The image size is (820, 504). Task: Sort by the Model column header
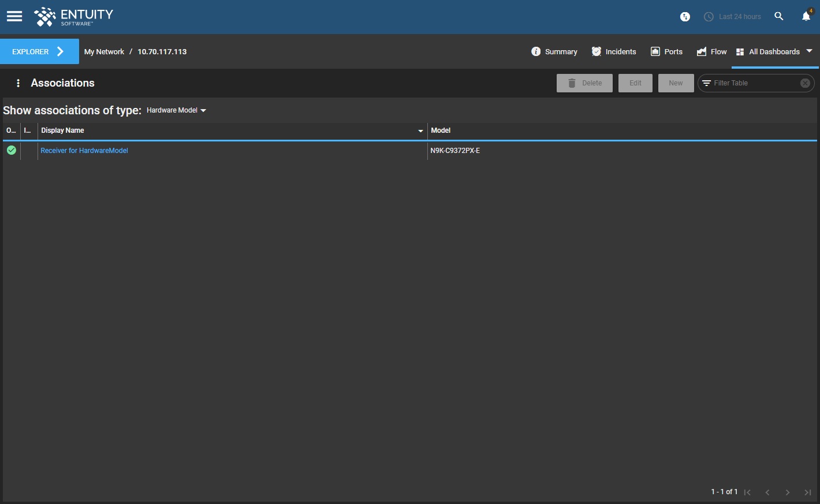point(441,130)
